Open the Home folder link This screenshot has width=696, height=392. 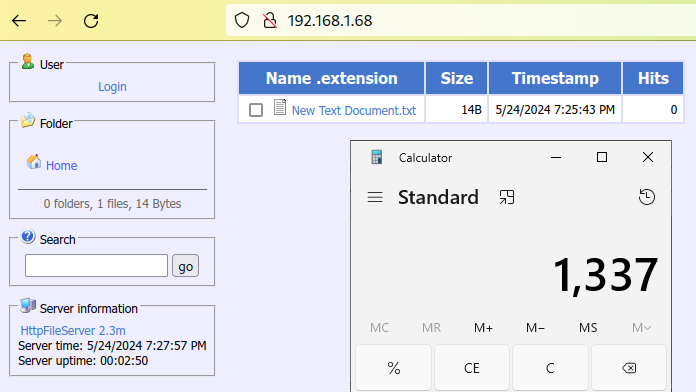pos(62,166)
